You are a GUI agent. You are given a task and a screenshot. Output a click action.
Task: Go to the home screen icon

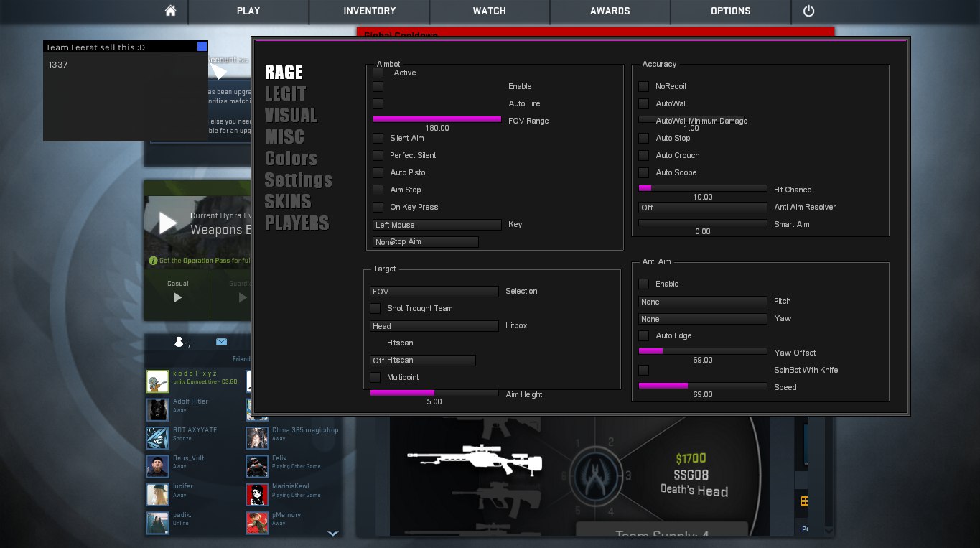170,11
